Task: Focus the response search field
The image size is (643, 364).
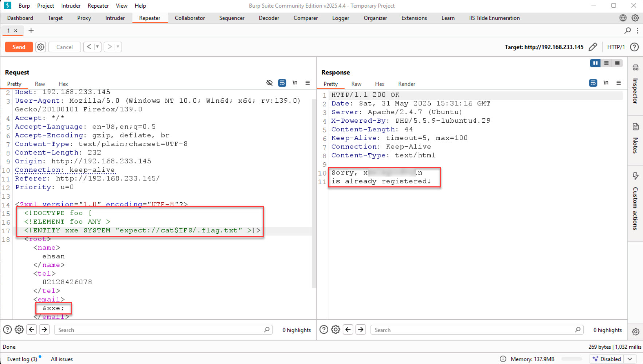Action: tap(477, 330)
